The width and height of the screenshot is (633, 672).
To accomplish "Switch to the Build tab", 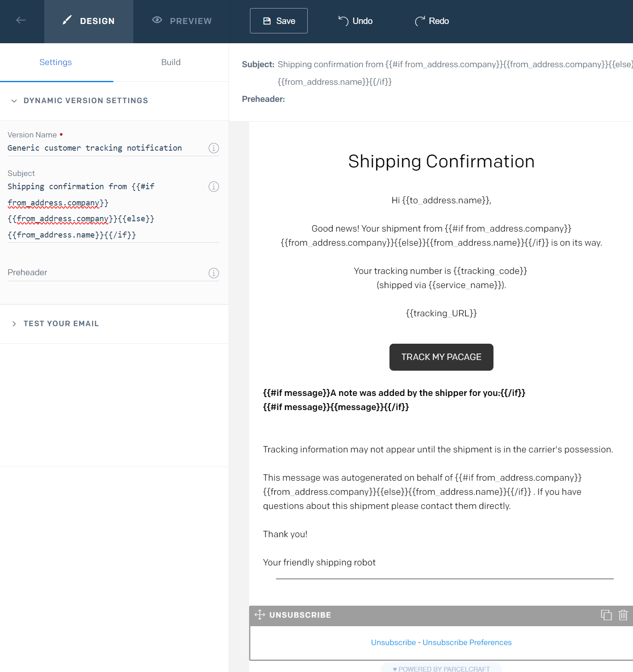I will [171, 62].
